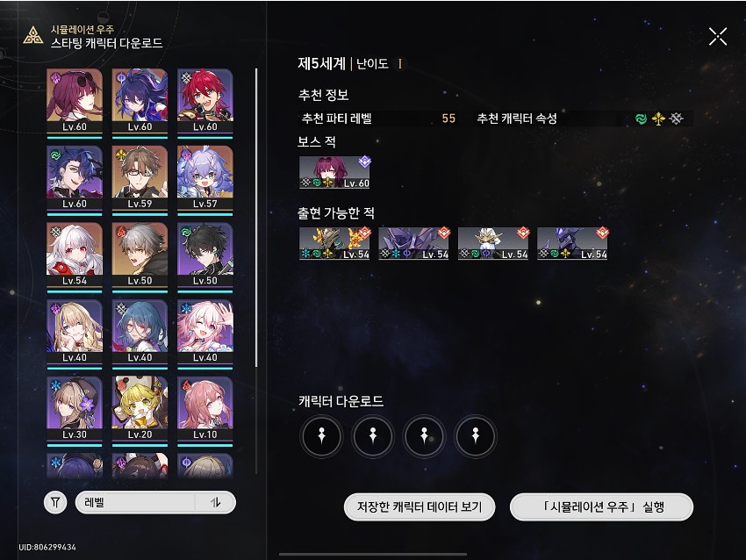Click the Simulated Universe logo icon

pos(33,36)
